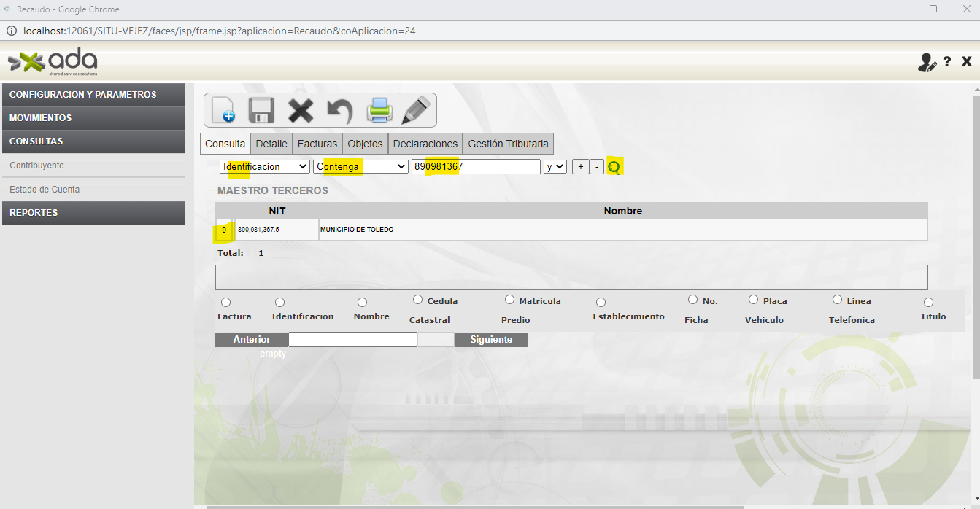This screenshot has height=509, width=980.
Task: Open the 'y' logical connector dropdown
Action: pos(555,167)
